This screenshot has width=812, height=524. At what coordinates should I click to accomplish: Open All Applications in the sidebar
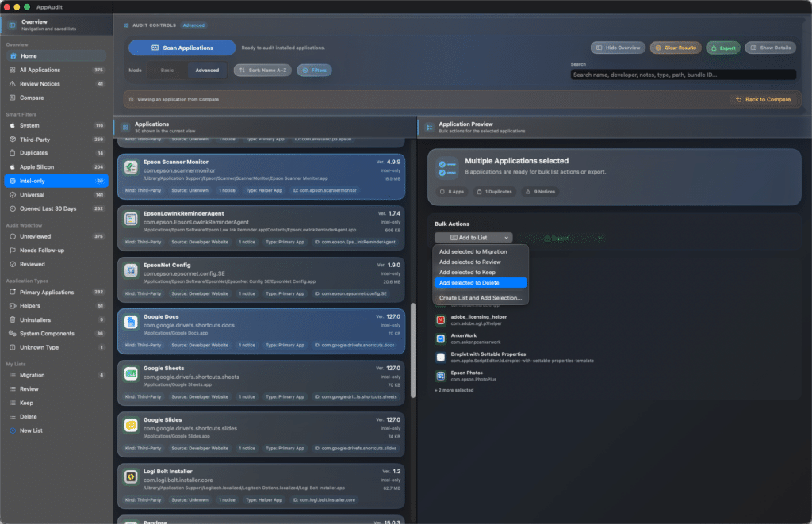pyautogui.click(x=56, y=70)
